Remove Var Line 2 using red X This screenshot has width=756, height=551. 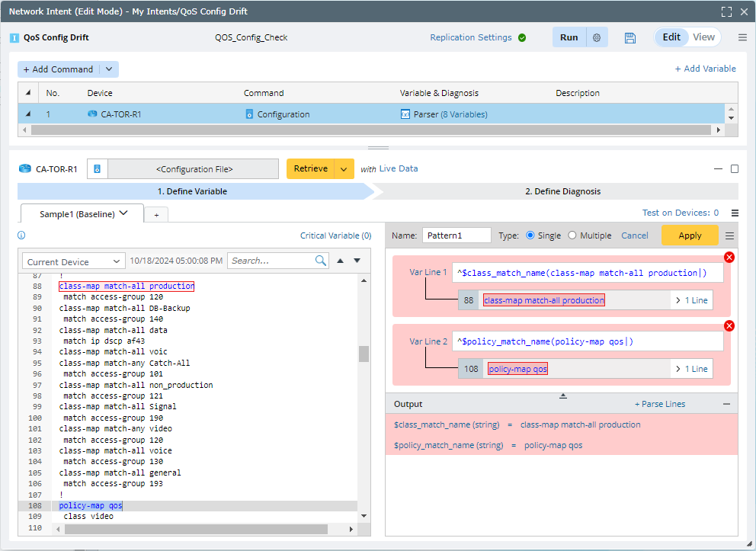pyautogui.click(x=729, y=326)
